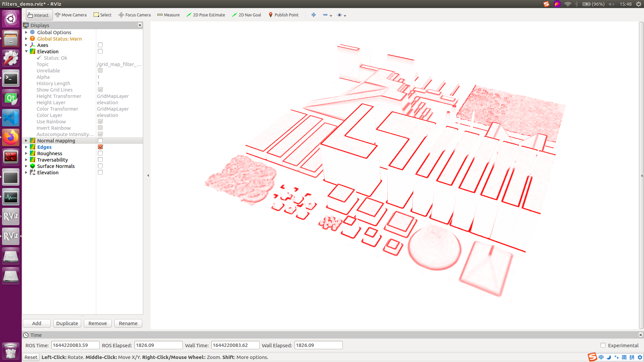Edit the Wall Time field
644x362 pixels.
coord(235,345)
